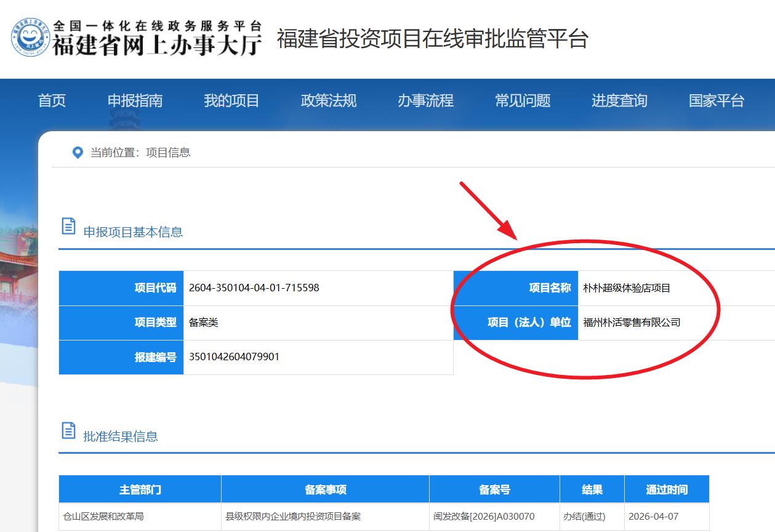775x532 pixels.
Task: Open the 首页 navigation item
Action: tap(52, 101)
